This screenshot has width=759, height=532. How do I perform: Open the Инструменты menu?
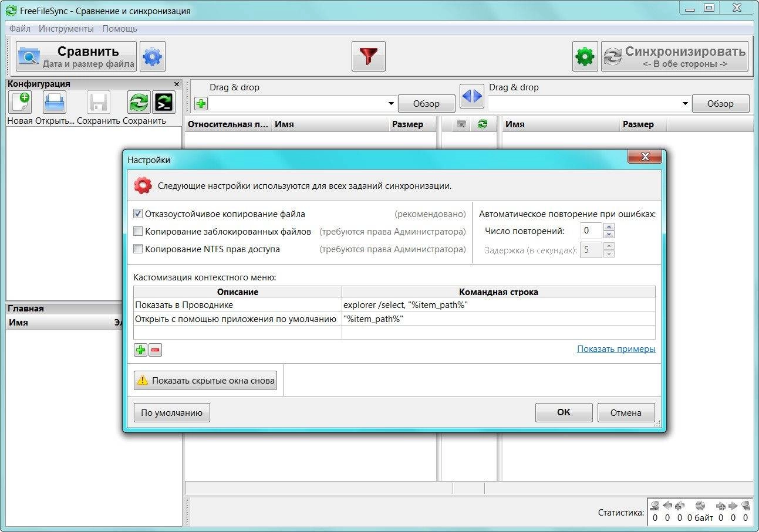point(66,28)
